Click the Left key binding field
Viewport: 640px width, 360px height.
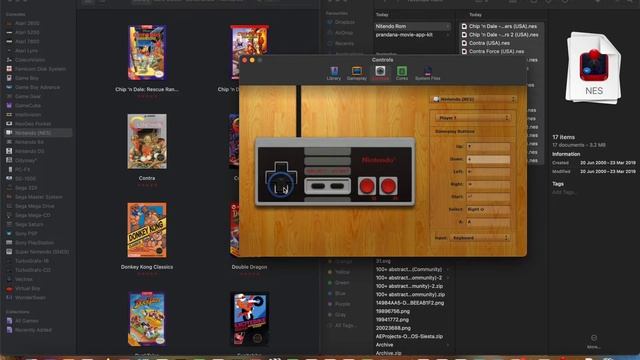(488, 172)
